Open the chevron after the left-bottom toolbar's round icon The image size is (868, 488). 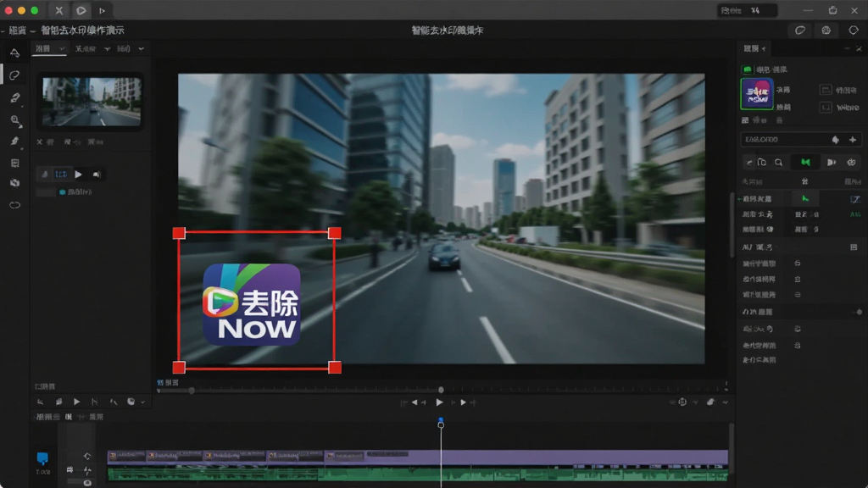142,402
